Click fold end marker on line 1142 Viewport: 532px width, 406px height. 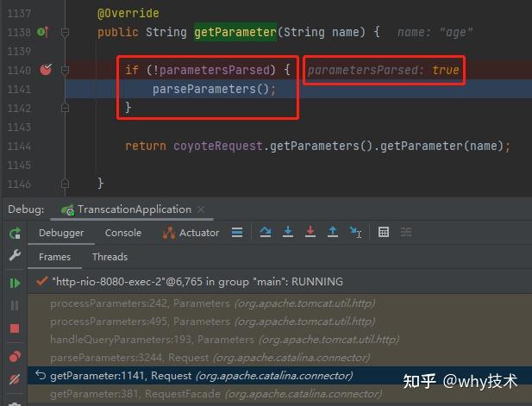coord(65,108)
